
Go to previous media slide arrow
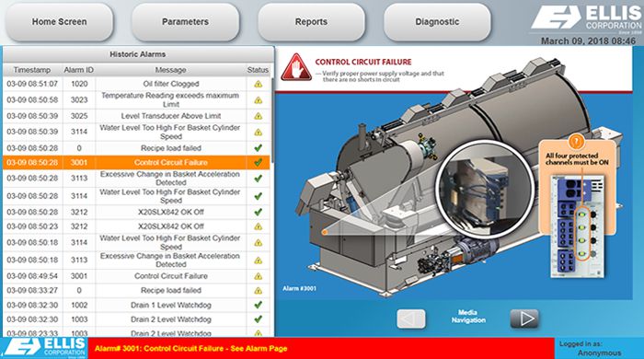pyautogui.click(x=411, y=318)
